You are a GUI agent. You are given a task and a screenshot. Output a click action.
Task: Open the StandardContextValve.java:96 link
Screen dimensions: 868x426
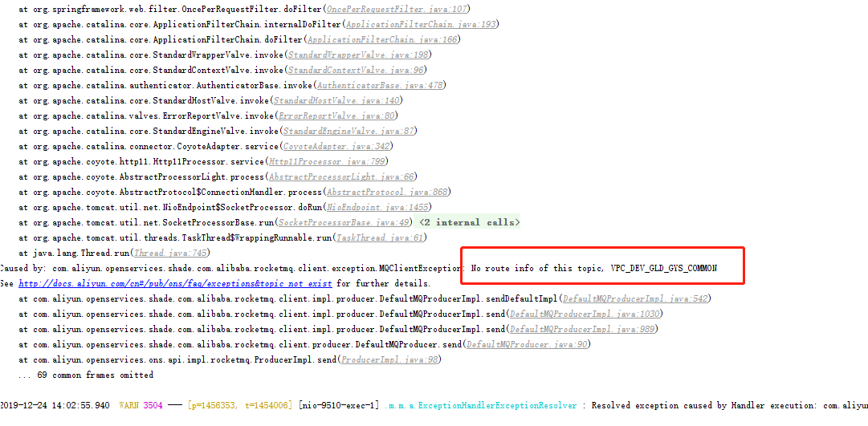coord(357,70)
